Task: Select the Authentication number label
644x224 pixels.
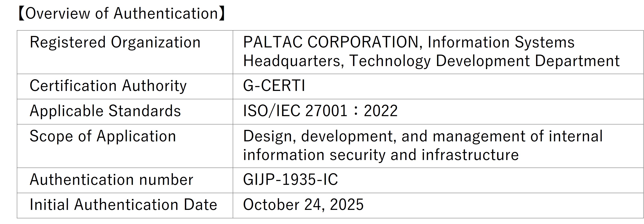Action: (111, 180)
